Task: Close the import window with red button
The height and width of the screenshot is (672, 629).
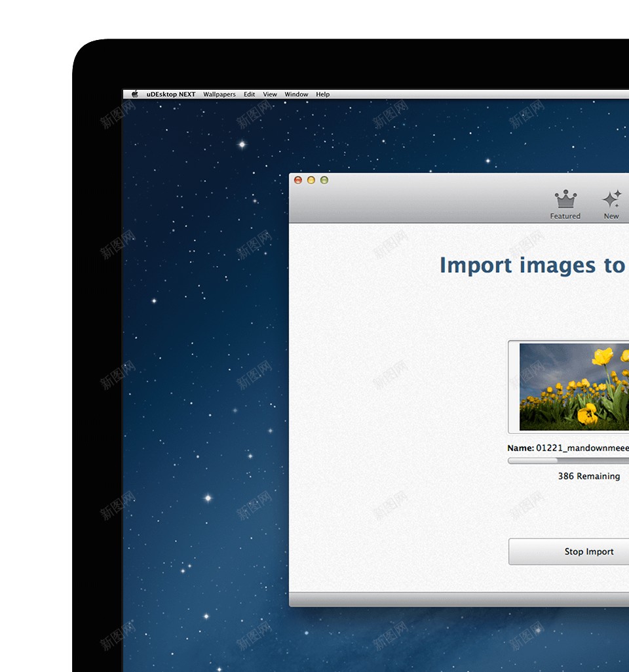Action: 298,180
